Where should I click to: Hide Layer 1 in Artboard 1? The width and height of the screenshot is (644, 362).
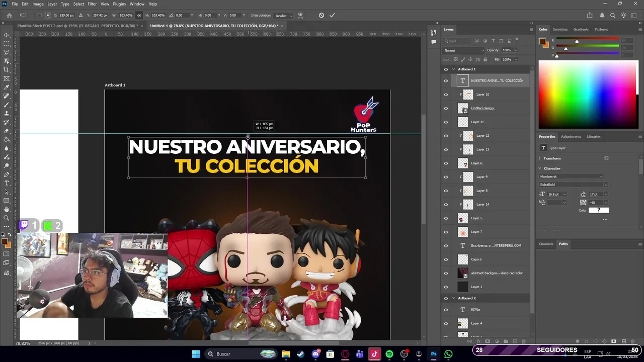(446, 287)
